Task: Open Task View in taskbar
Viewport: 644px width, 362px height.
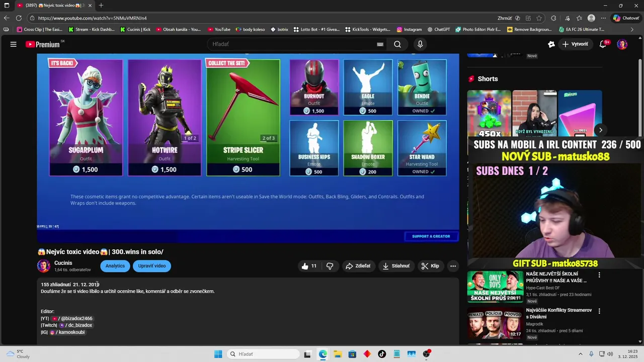Action: pos(307,354)
